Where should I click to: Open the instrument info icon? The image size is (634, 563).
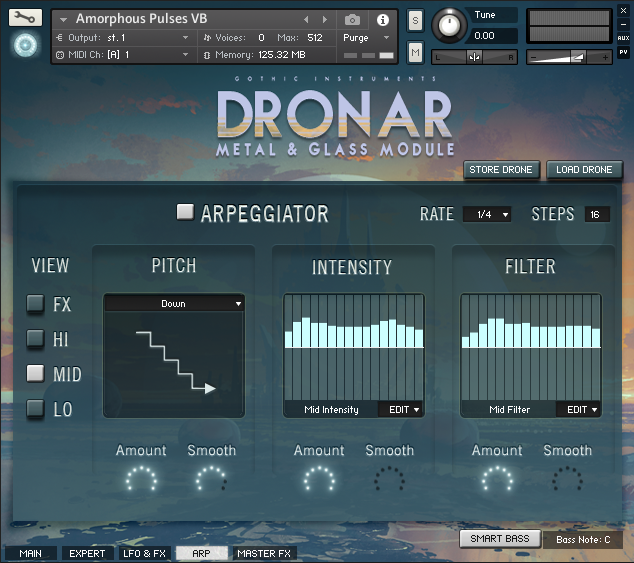point(383,20)
